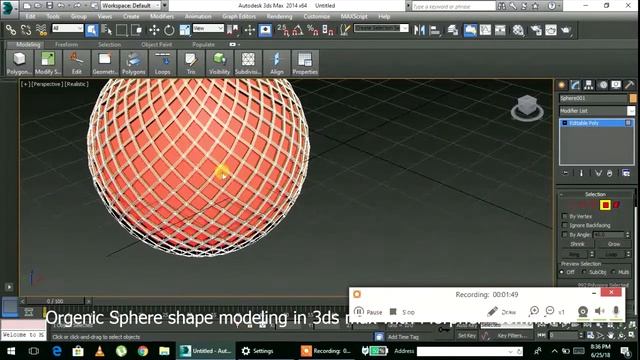
Task: Open the Rendering menu
Action: pyautogui.click(x=280, y=16)
